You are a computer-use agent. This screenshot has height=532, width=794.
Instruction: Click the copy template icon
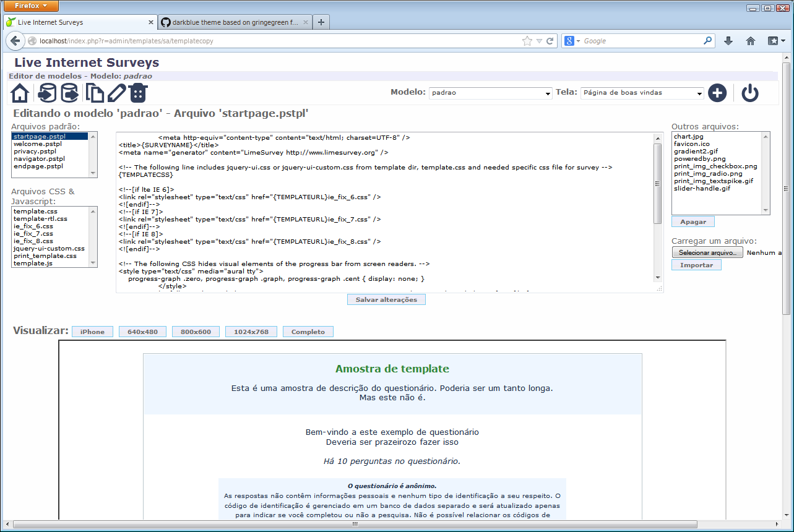(x=94, y=93)
